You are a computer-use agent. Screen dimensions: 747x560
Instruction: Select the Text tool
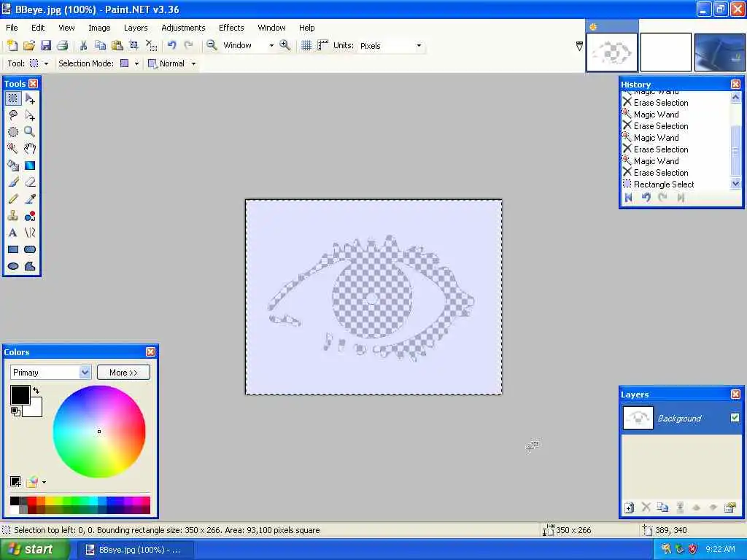click(x=13, y=233)
